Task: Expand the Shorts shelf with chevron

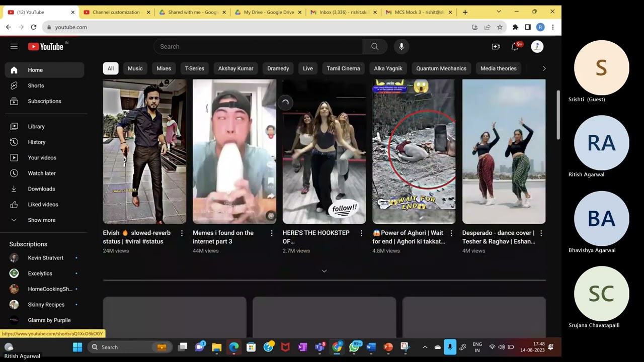Action: 324,271
